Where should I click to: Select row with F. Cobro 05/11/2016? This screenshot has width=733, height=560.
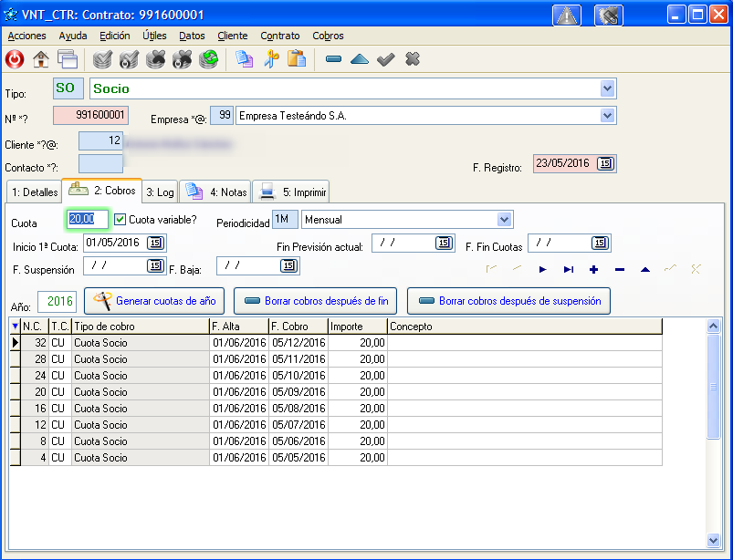pyautogui.click(x=336, y=359)
